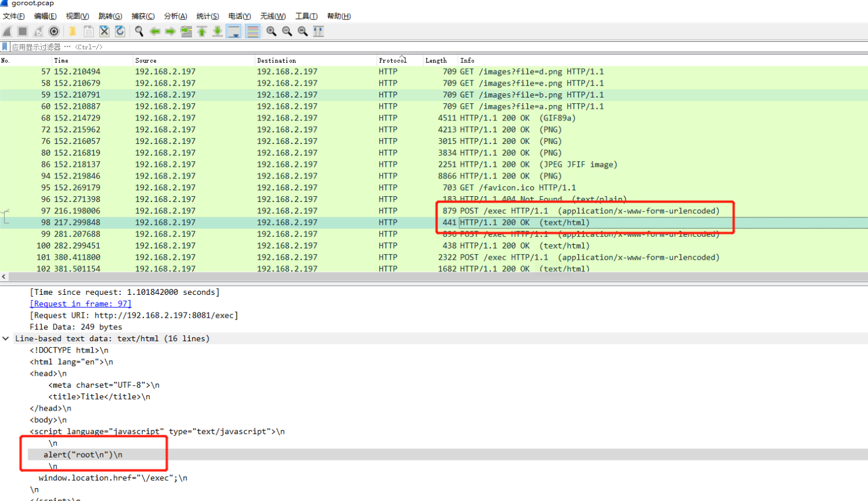Follow the Request in frame: 97 link
This screenshot has height=501, width=868.
point(80,304)
